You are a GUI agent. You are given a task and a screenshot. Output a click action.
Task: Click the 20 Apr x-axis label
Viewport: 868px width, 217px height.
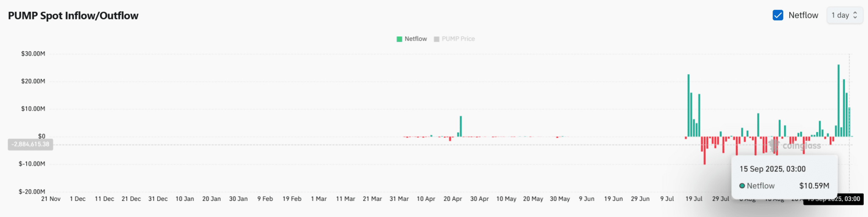[453, 199]
